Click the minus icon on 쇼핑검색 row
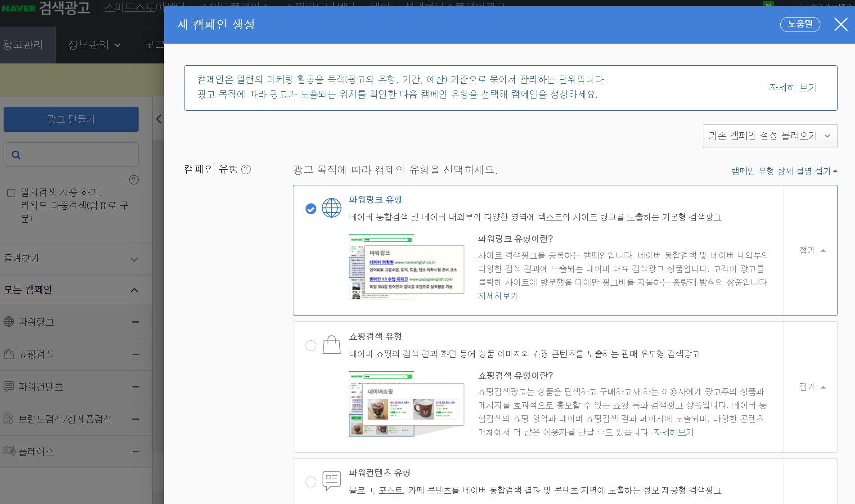The height and width of the screenshot is (504, 855). 135,355
